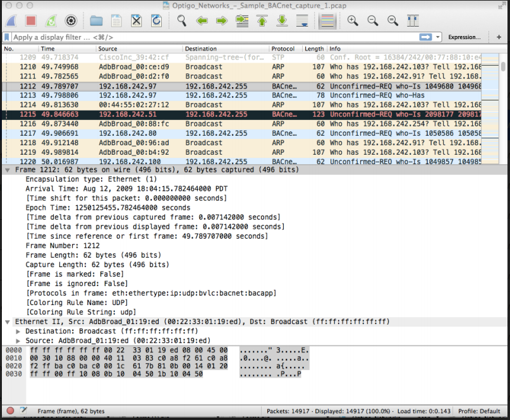
Task: Open capture options with the gear icon
Action: click(71, 20)
